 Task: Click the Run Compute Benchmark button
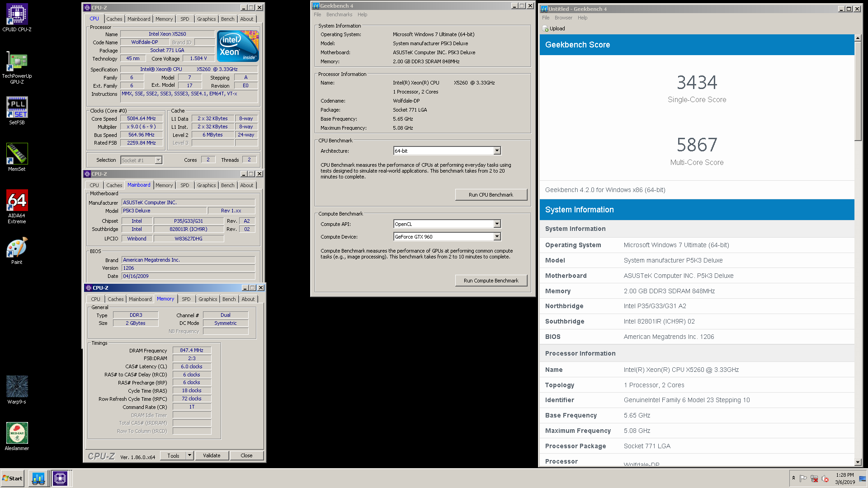(491, 281)
